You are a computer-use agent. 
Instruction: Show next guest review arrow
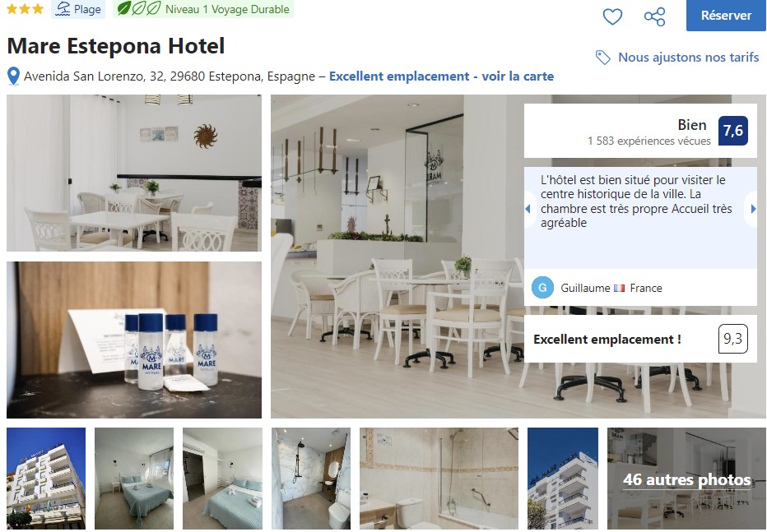click(753, 209)
